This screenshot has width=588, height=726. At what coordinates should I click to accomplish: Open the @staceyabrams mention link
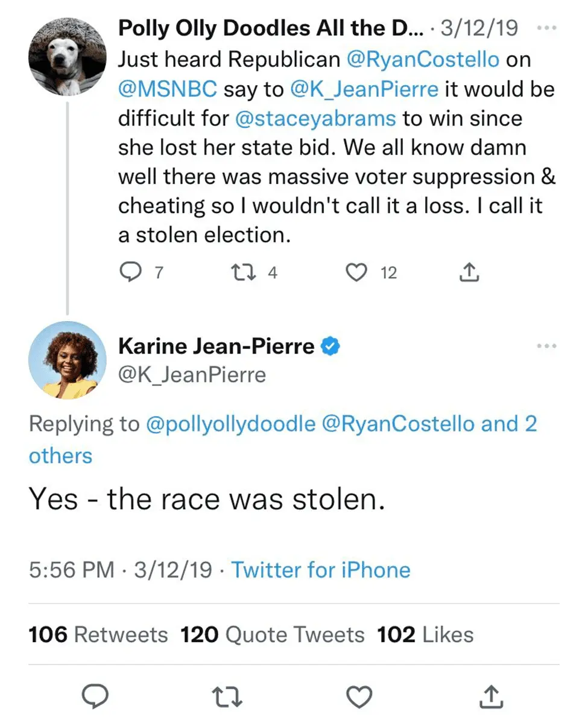315,118
